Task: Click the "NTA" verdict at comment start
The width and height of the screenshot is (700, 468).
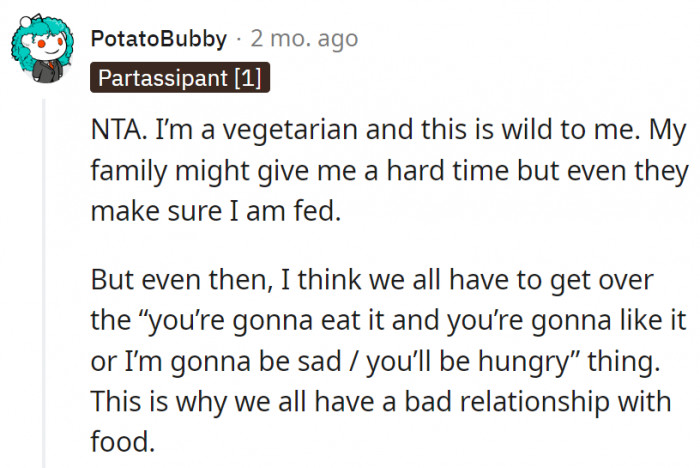Action: point(113,130)
